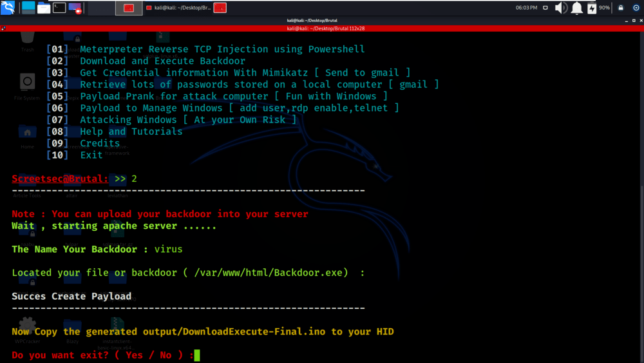Close the Brutal terminal window
Image resolution: width=644 pixels, height=363 pixels.
point(641,20)
